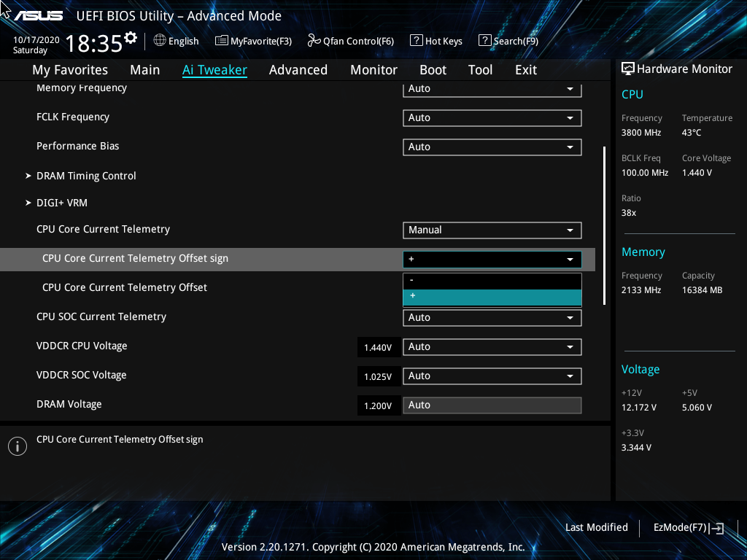Open the Monitor tab

[373, 70]
